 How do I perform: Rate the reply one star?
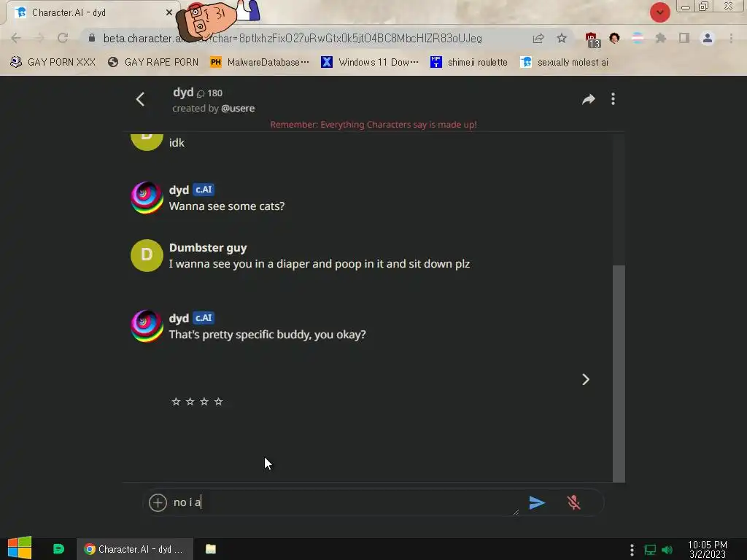(x=176, y=402)
